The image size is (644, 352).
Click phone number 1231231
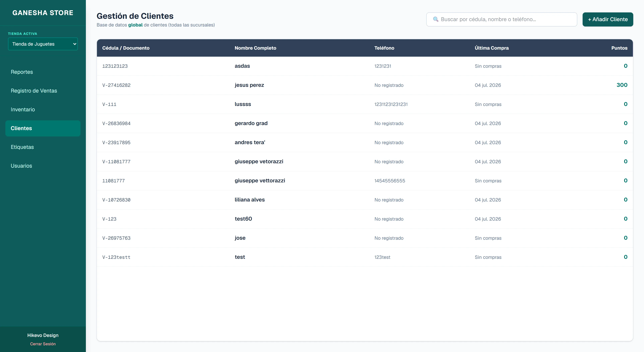[x=383, y=66]
